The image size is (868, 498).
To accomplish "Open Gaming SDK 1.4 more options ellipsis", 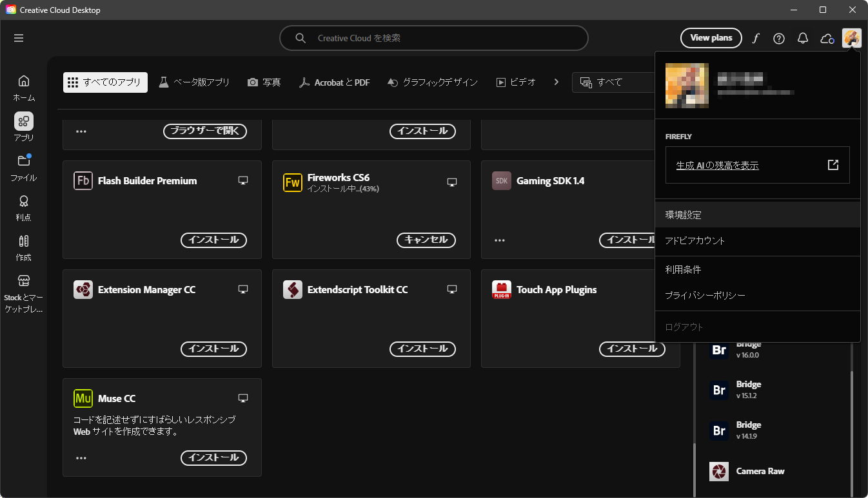I will click(x=500, y=240).
